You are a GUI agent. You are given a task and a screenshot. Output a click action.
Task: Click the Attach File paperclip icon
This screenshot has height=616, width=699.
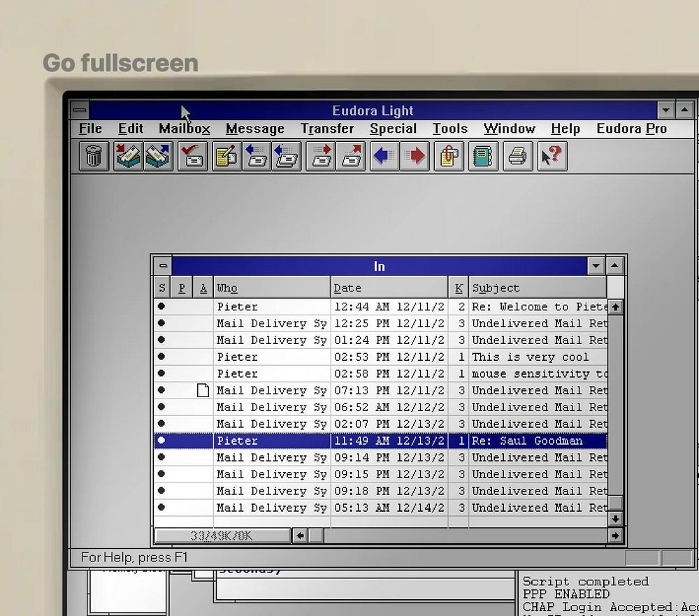point(449,156)
